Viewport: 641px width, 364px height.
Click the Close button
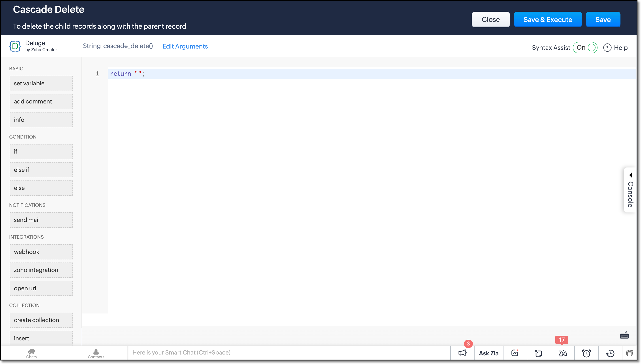point(490,19)
